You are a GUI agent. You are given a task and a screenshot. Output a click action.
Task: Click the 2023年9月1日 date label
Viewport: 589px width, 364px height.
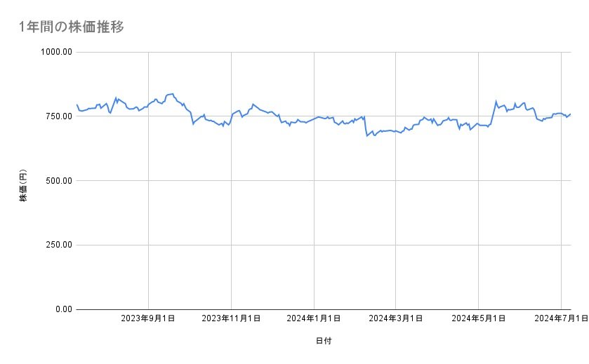pyautogui.click(x=148, y=319)
